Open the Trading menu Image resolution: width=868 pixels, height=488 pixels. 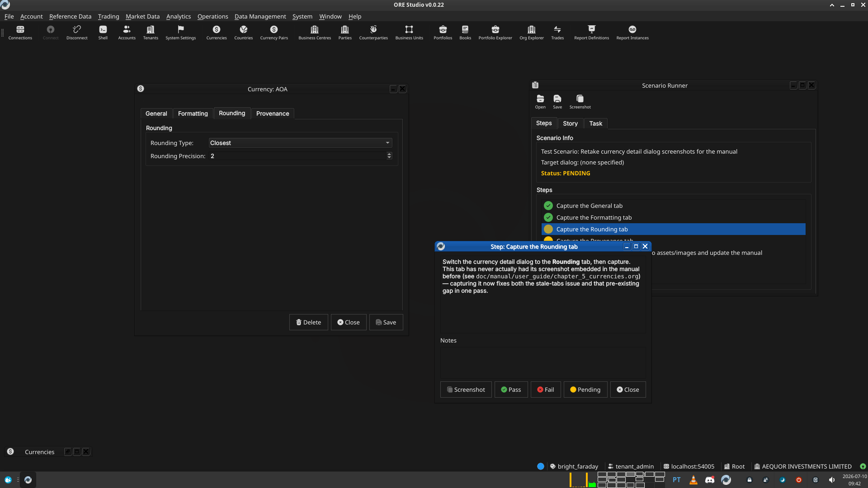[108, 16]
